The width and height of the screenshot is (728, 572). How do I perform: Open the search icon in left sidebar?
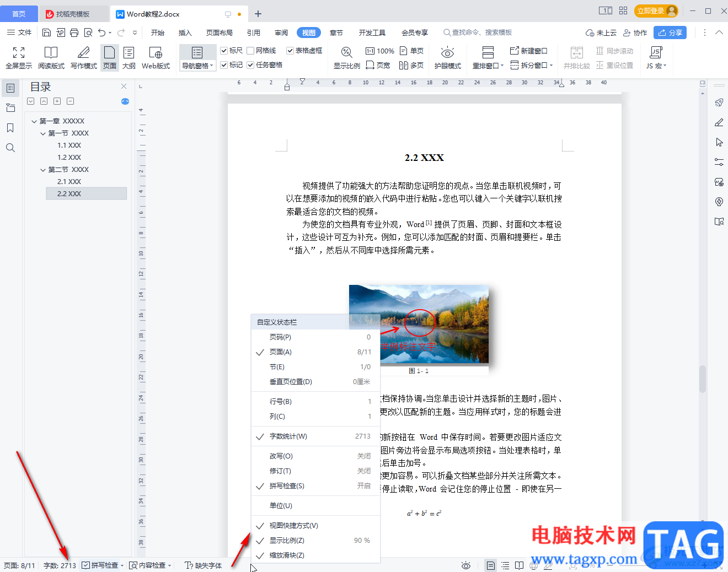10,148
